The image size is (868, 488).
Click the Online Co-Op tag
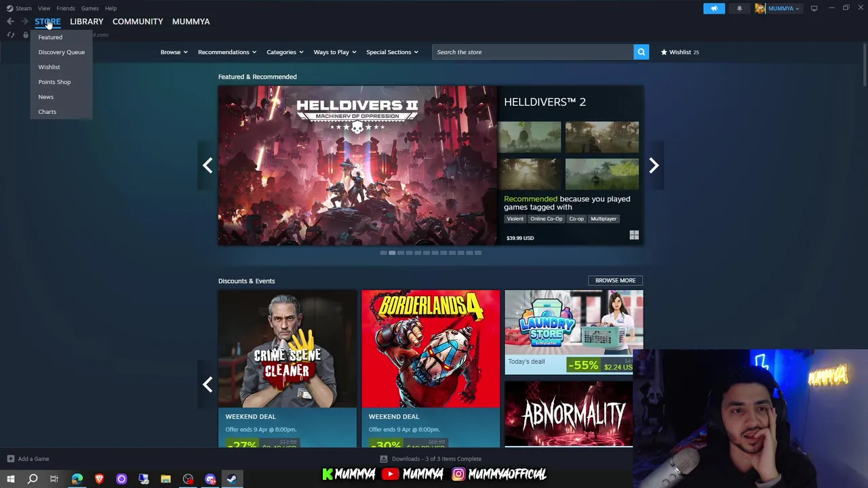coord(546,219)
